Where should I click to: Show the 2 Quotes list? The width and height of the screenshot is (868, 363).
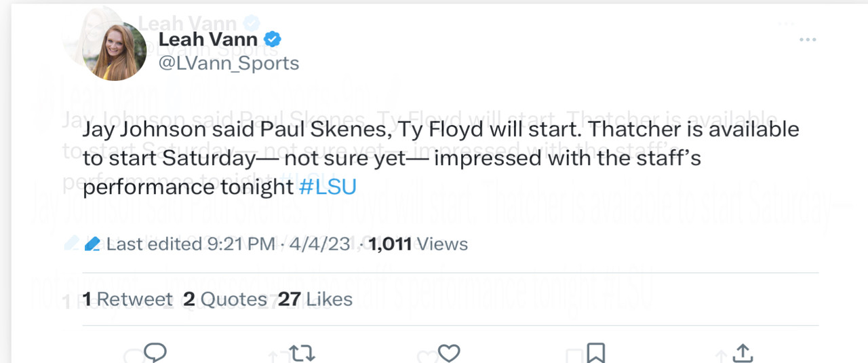click(x=224, y=299)
